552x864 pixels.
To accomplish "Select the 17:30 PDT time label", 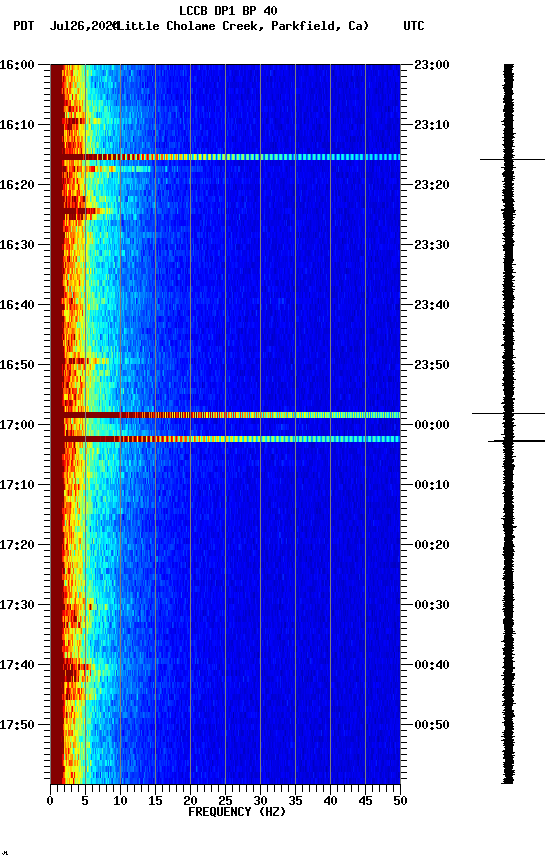I will tap(17, 605).
